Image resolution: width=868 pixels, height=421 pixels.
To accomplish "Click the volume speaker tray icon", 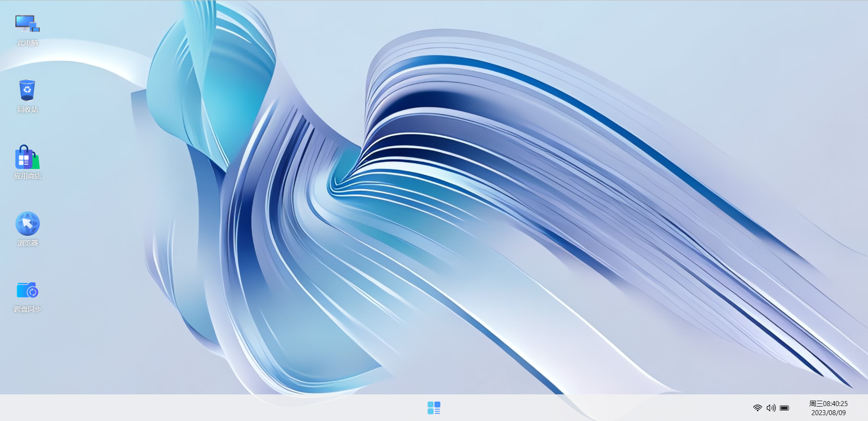I will [771, 408].
